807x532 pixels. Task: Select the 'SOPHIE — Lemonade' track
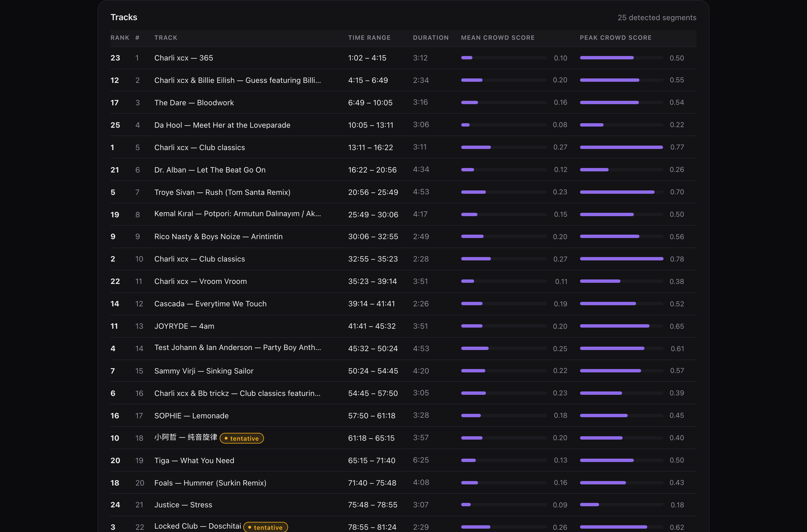(x=191, y=416)
